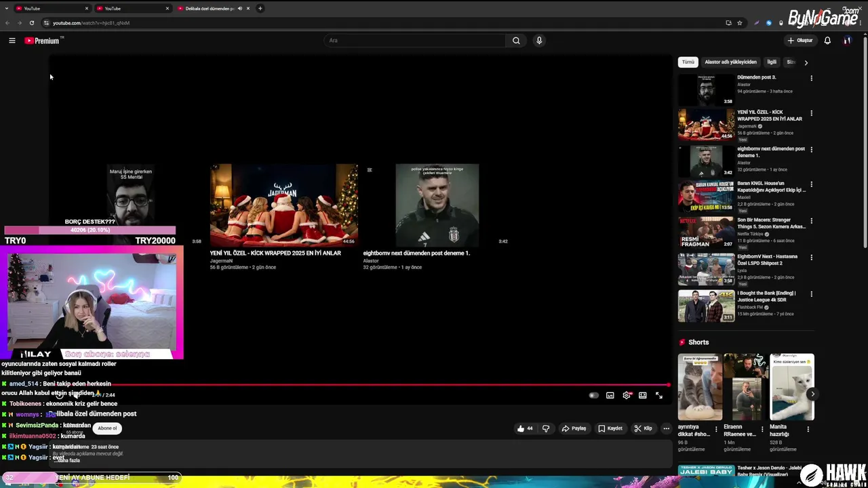Viewport: 868px width, 488px height.
Task: Click the mouse-shaped extension icon
Action: coord(781,23)
